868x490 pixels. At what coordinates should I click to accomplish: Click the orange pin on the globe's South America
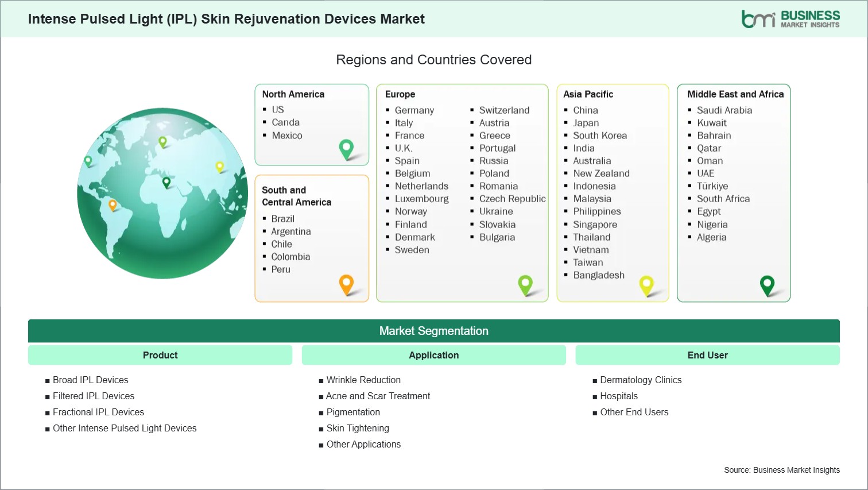coord(113,205)
